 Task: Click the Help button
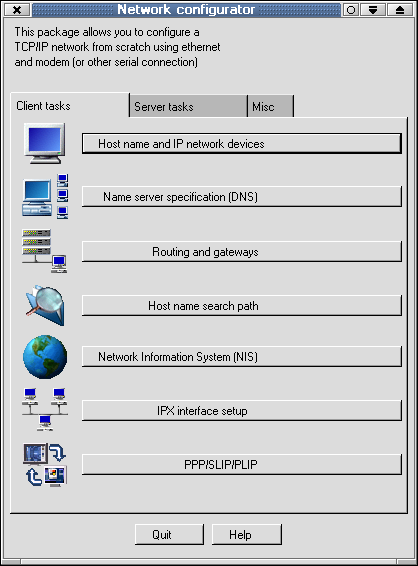(247, 535)
